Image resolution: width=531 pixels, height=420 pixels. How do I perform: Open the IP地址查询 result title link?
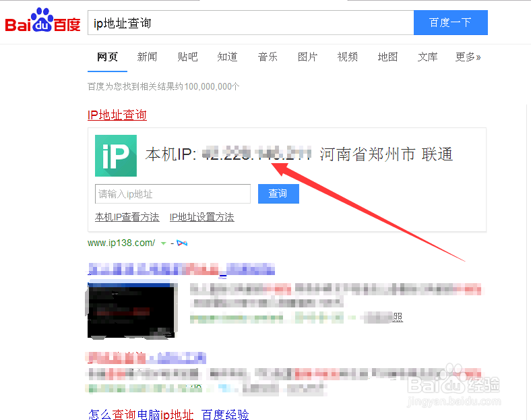point(117,115)
